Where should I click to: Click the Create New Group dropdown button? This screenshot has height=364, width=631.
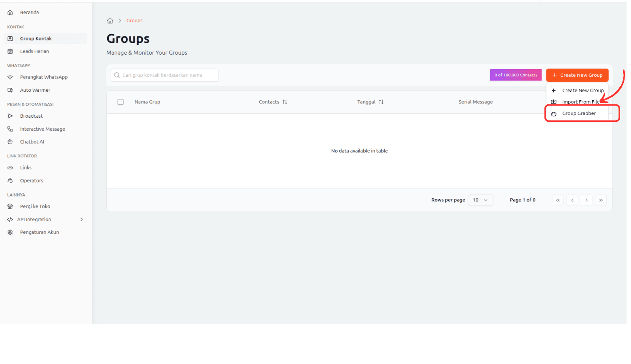pos(577,75)
